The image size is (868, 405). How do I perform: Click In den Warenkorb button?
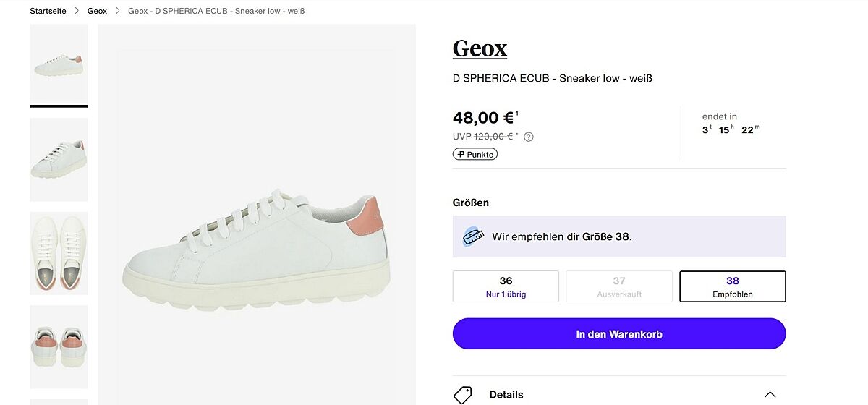(619, 334)
